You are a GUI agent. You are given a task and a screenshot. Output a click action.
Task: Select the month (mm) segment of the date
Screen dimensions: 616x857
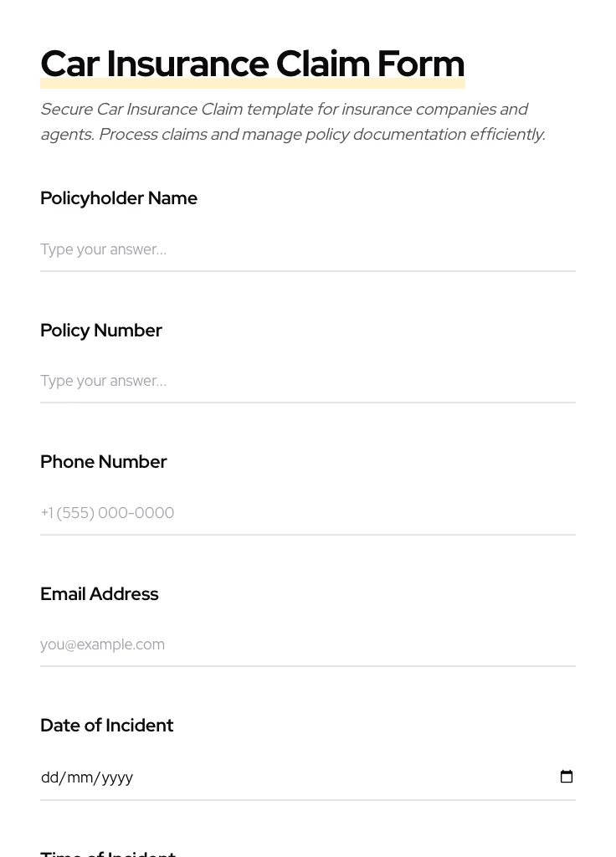[80, 777]
